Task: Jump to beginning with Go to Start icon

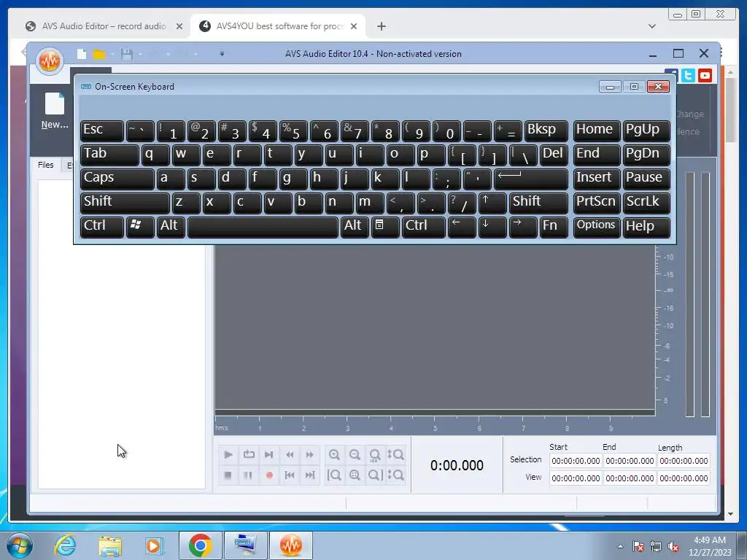Action: [290, 475]
